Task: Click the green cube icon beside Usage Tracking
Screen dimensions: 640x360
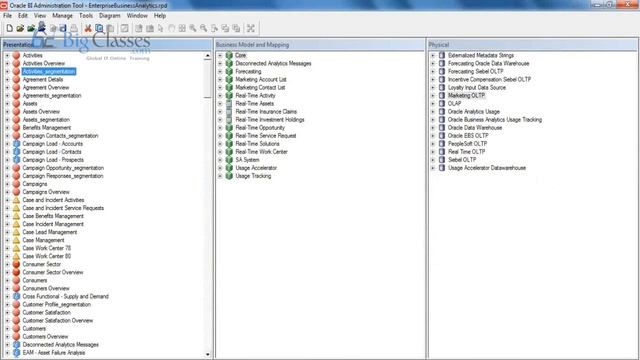Action: pos(229,176)
